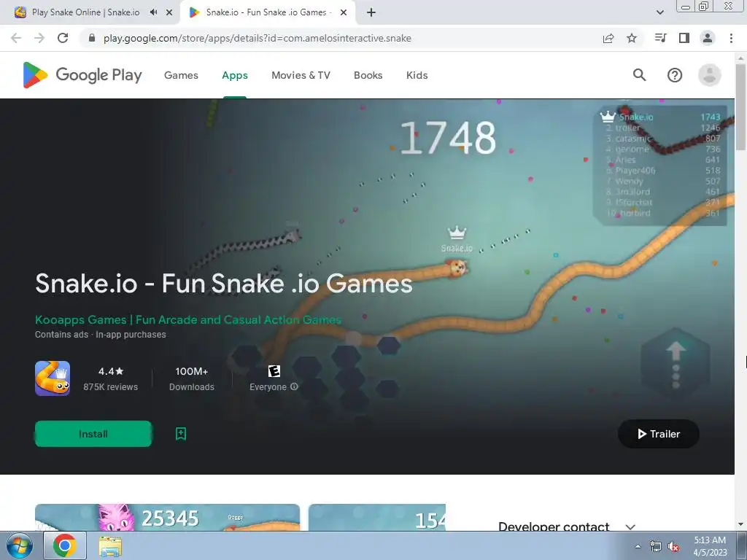Image resolution: width=747 pixels, height=560 pixels.
Task: View site information lock icon
Action: pos(92,38)
